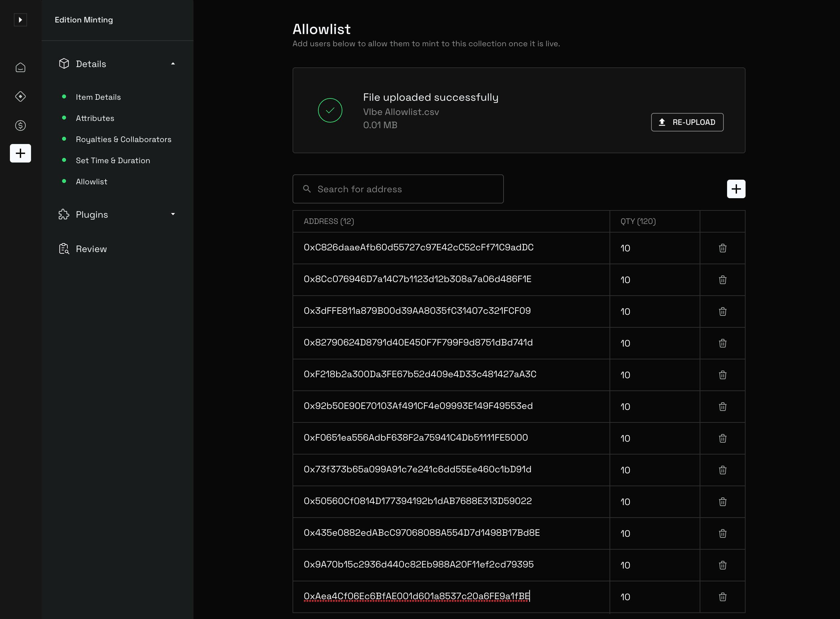Go to Item Details step
Viewport: 840px width, 619px height.
pyautogui.click(x=98, y=97)
